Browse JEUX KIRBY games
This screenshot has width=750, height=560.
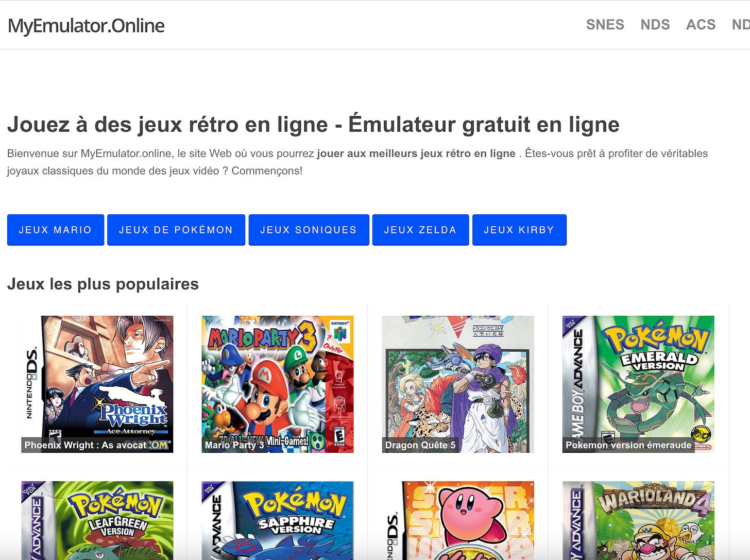519,230
